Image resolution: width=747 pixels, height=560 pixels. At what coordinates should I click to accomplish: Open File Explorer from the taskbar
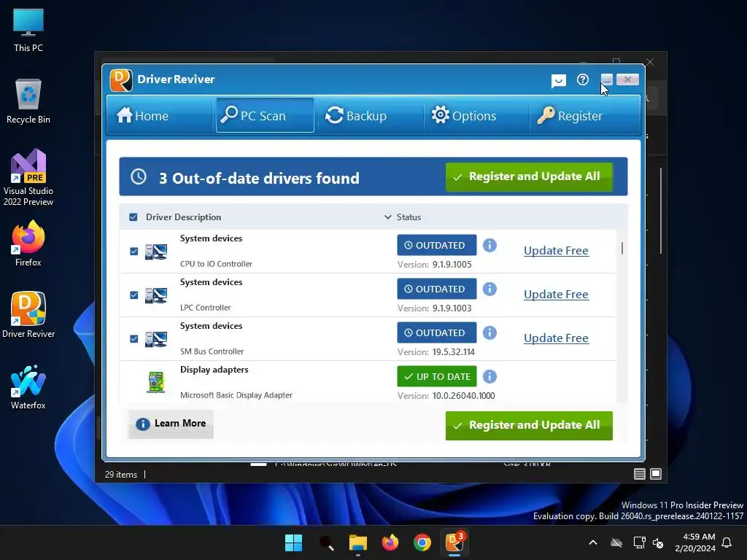click(357, 542)
